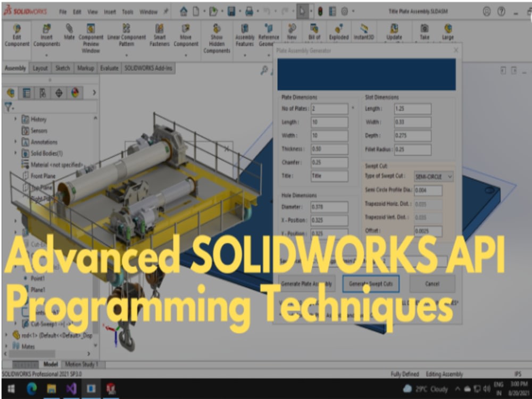532x399 pixels.
Task: Expand the Solid Bodies(1) node
Action: (x=15, y=153)
